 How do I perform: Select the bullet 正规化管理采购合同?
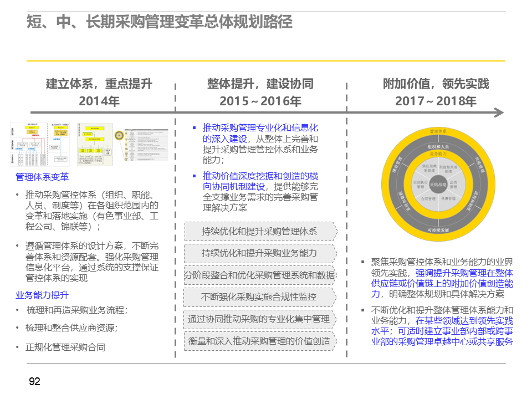65,347
